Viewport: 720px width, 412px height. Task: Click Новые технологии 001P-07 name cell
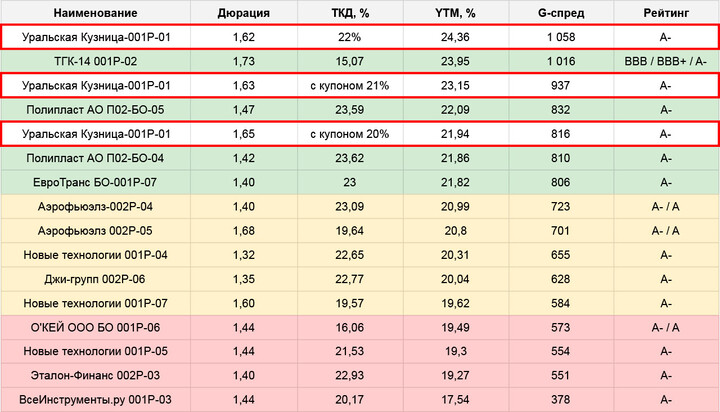(x=96, y=303)
